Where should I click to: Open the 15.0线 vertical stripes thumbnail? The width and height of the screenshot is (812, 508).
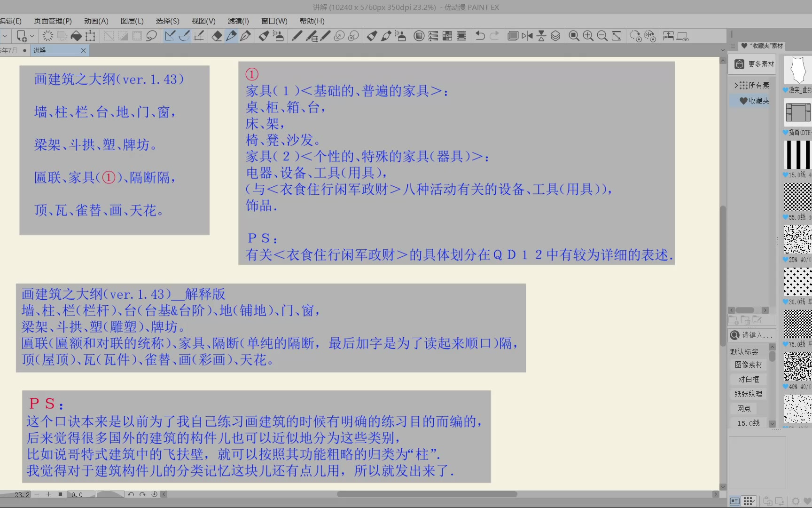coord(797,154)
